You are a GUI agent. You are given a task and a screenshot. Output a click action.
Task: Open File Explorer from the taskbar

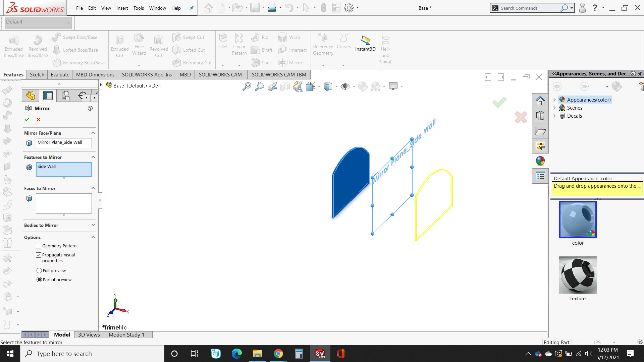(257, 354)
